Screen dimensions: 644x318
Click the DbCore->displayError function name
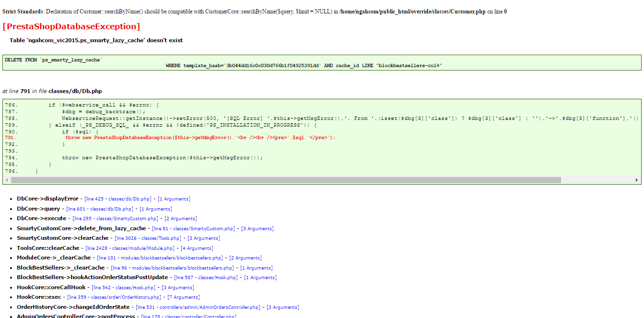[x=47, y=199]
